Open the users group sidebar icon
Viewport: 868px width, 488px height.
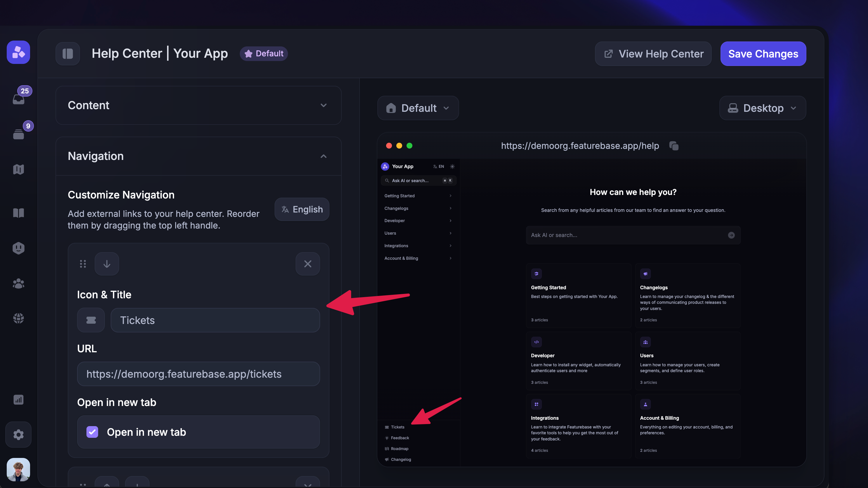pyautogui.click(x=18, y=284)
